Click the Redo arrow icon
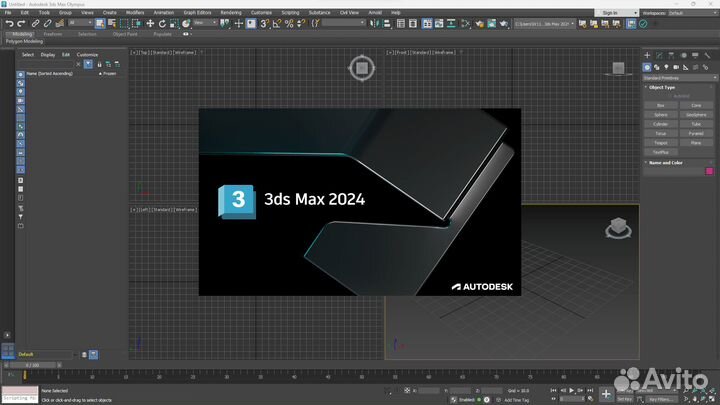This screenshot has height=405, width=720. pyautogui.click(x=21, y=23)
